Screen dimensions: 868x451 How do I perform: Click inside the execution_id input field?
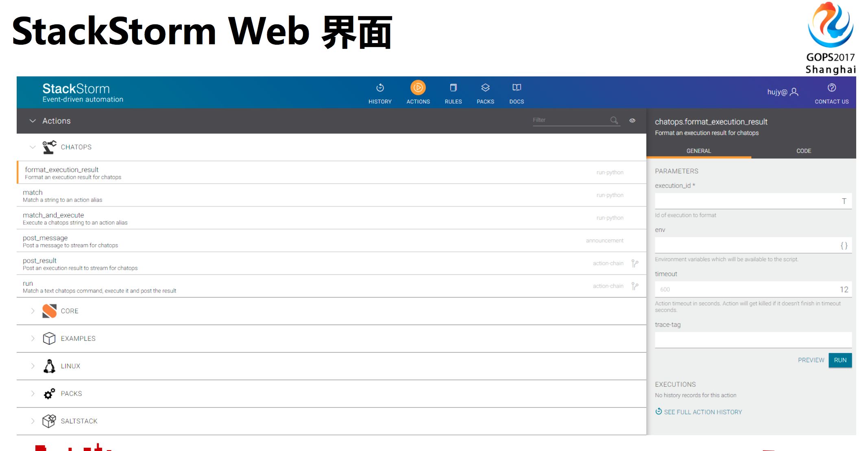[x=752, y=200]
